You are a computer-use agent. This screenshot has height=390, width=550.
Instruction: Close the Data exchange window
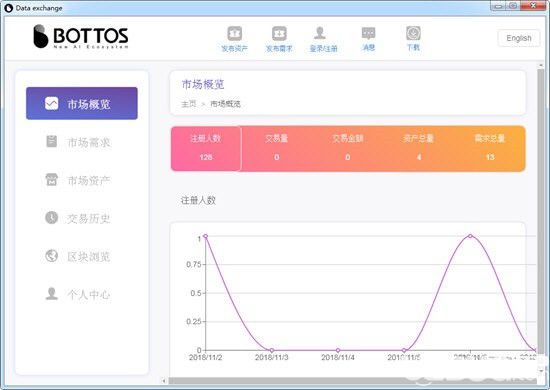click(x=533, y=6)
